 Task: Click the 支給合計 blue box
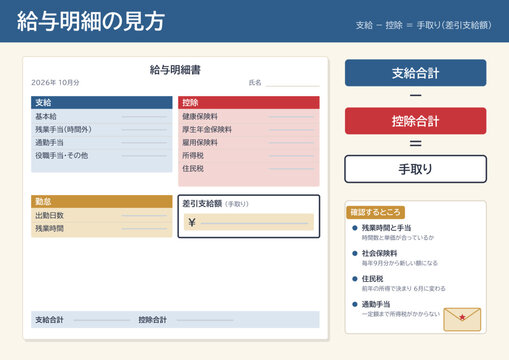pos(415,73)
